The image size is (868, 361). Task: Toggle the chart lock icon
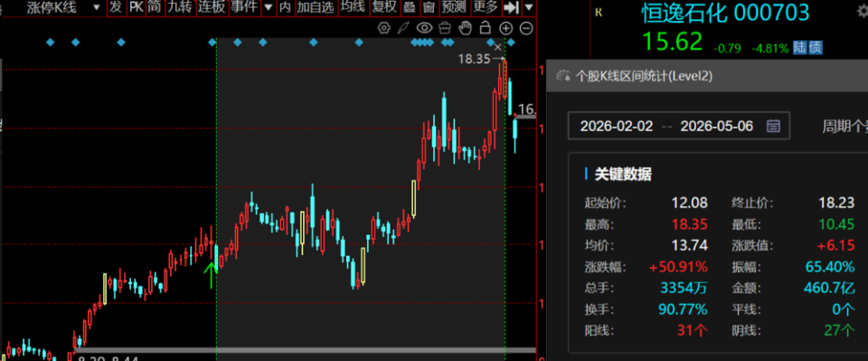486,27
